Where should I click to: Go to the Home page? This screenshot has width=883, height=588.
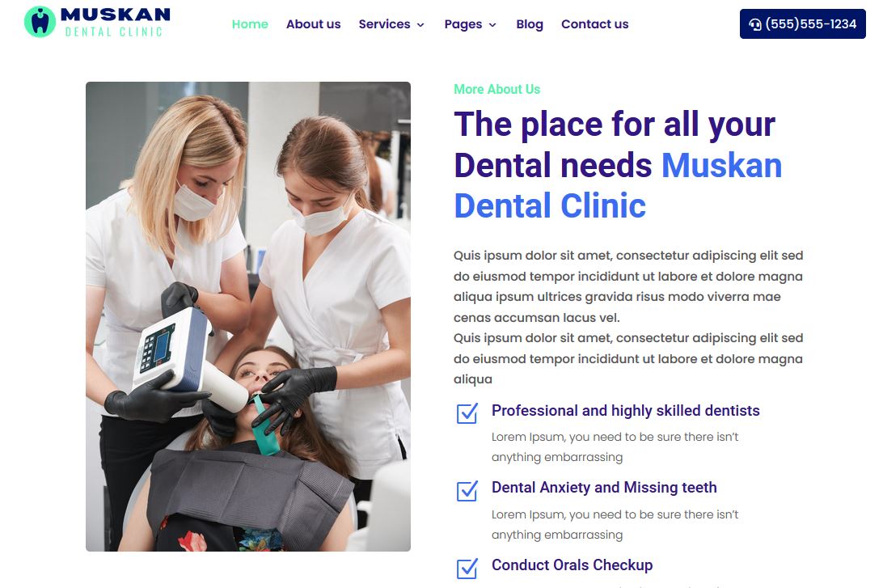point(250,24)
